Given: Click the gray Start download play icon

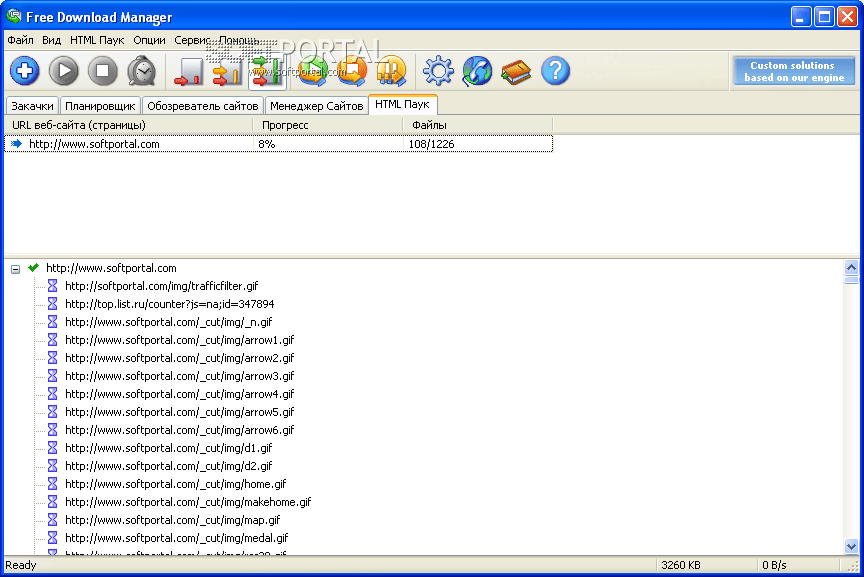Looking at the screenshot, I should [64, 71].
